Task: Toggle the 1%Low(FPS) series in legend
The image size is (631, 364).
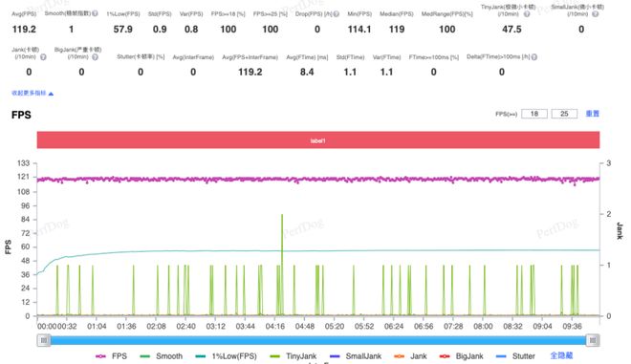Action: [226, 356]
